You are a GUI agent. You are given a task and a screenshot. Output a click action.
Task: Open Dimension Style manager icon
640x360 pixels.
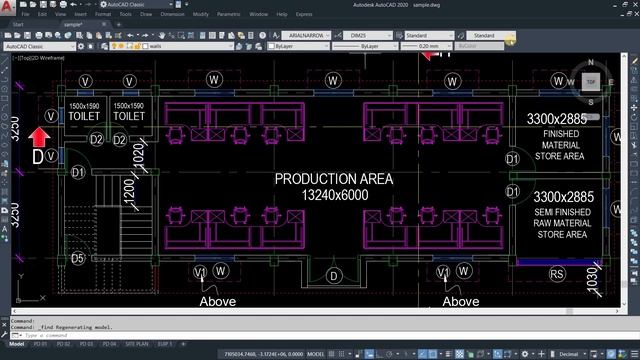coord(338,36)
